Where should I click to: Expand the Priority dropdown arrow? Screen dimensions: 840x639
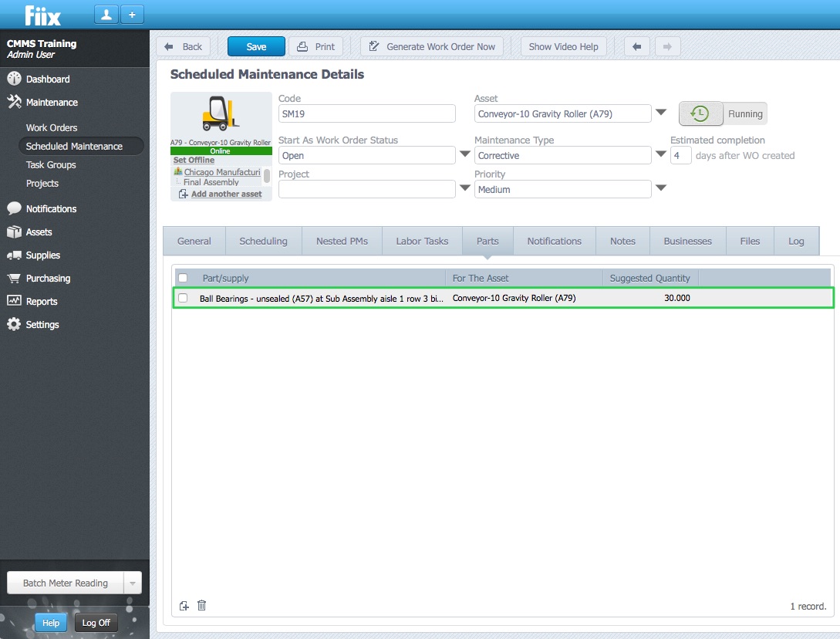click(661, 188)
